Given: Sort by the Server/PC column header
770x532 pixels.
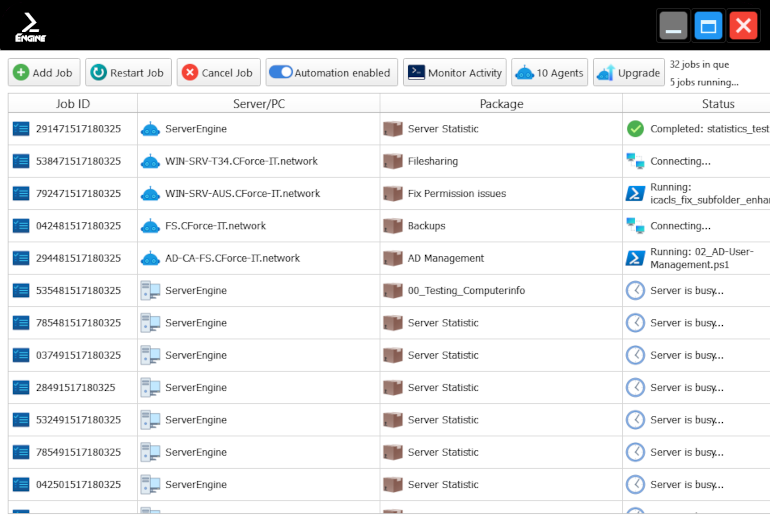Looking at the screenshot, I should click(259, 104).
